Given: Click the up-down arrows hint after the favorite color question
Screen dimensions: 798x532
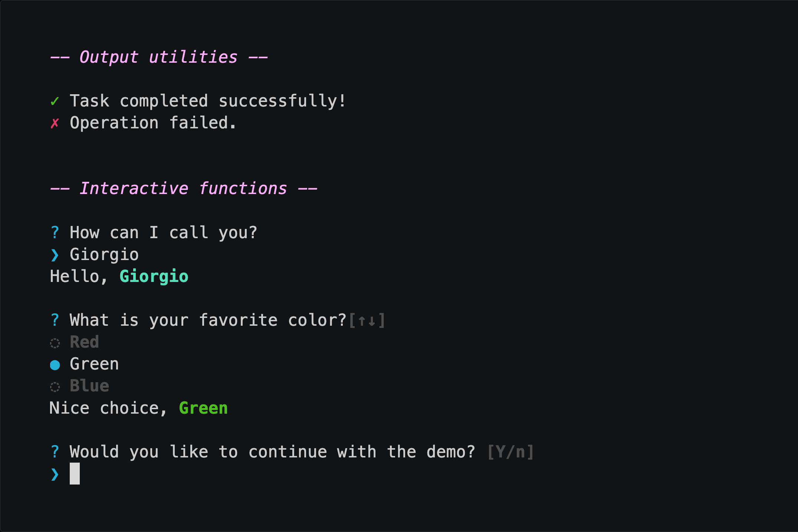Looking at the screenshot, I should click(x=367, y=321).
